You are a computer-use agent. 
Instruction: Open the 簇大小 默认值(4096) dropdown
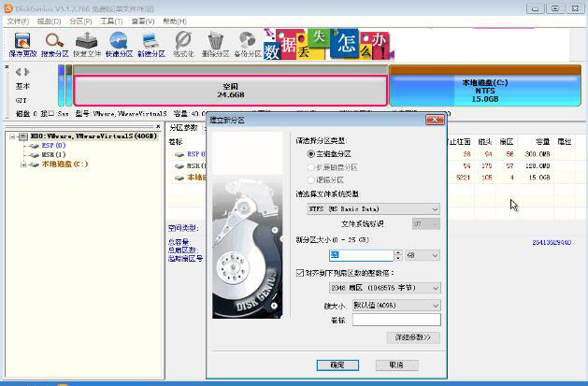coord(396,305)
